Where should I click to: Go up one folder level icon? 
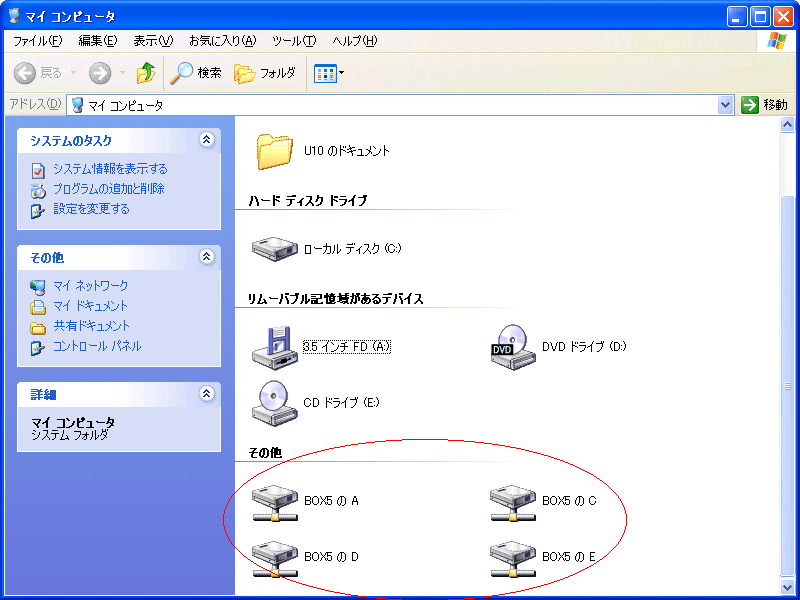pyautogui.click(x=146, y=73)
